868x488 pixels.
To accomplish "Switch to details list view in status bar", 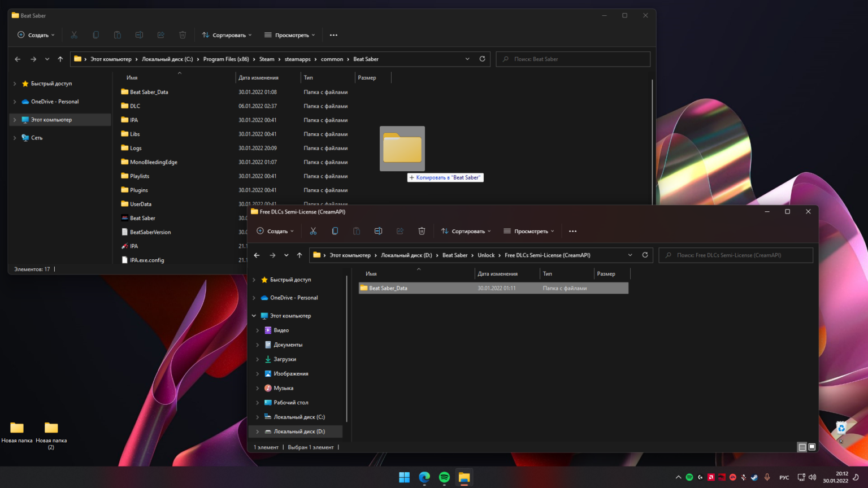I will (802, 447).
